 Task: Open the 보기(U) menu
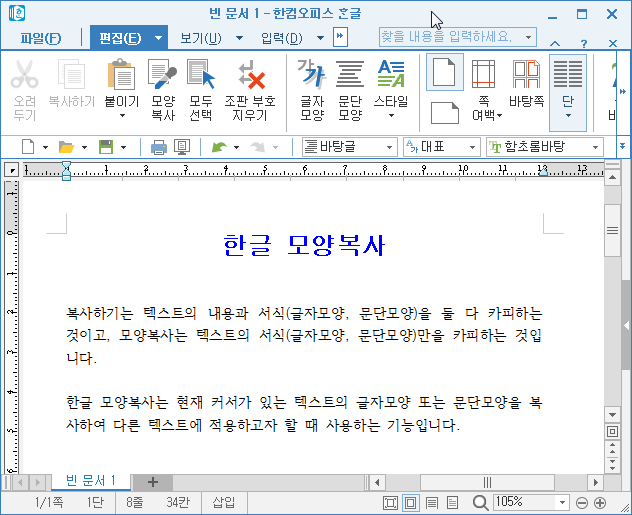click(201, 38)
